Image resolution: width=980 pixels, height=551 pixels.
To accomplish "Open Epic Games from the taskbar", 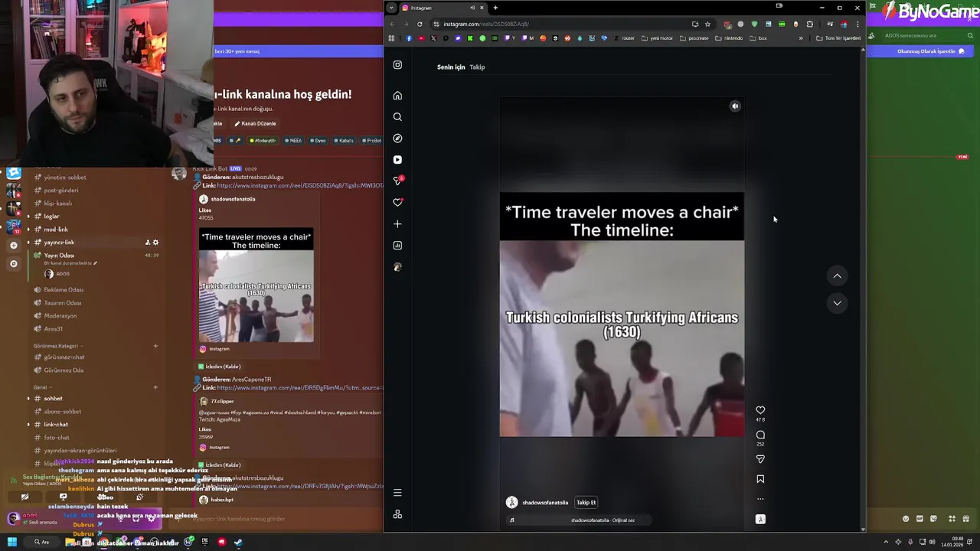I will (x=204, y=542).
